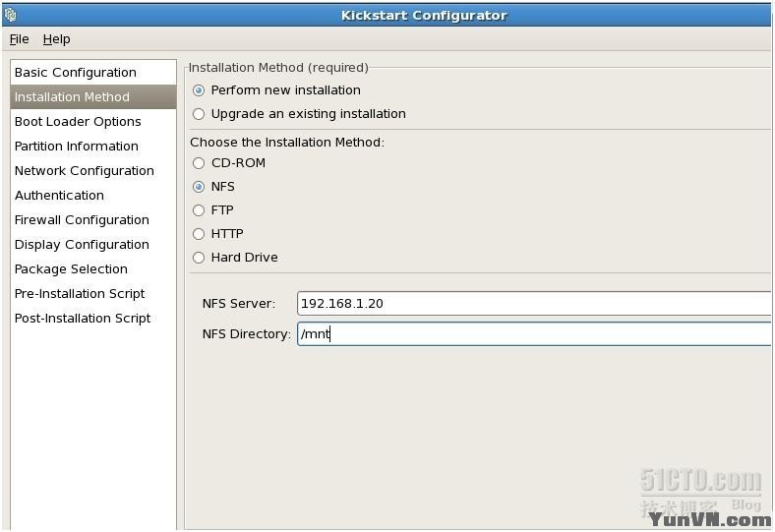
Task: Click the Kickstart Configurator title bar icon
Action: click(11, 15)
